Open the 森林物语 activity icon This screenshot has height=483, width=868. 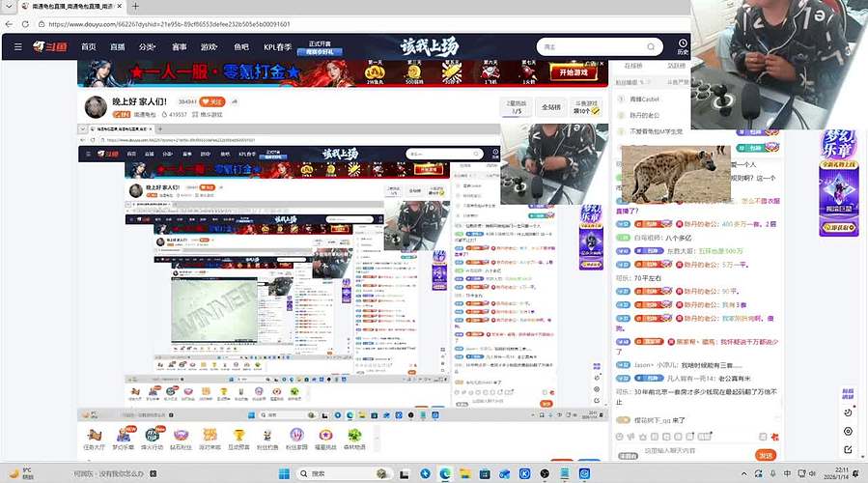pos(354,439)
